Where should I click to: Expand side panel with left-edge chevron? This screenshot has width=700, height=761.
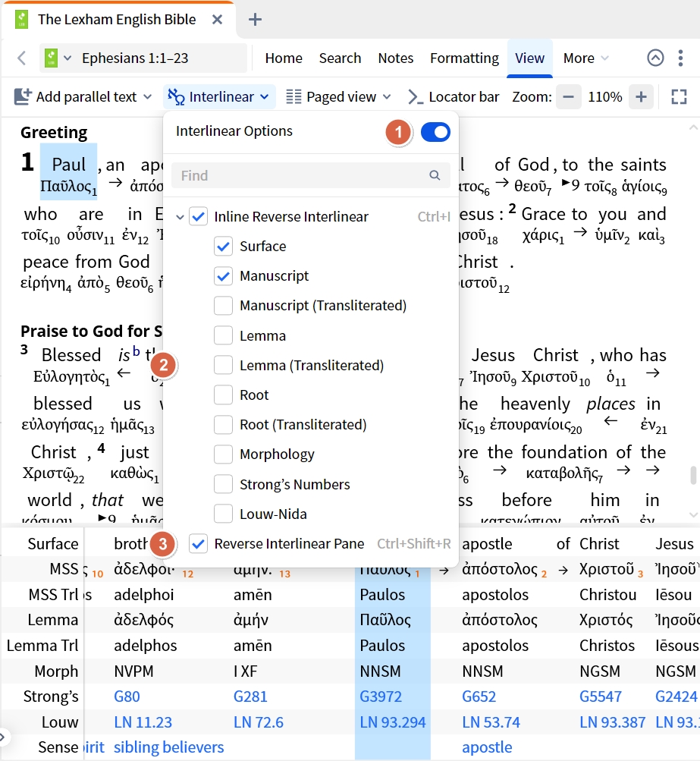(3, 737)
